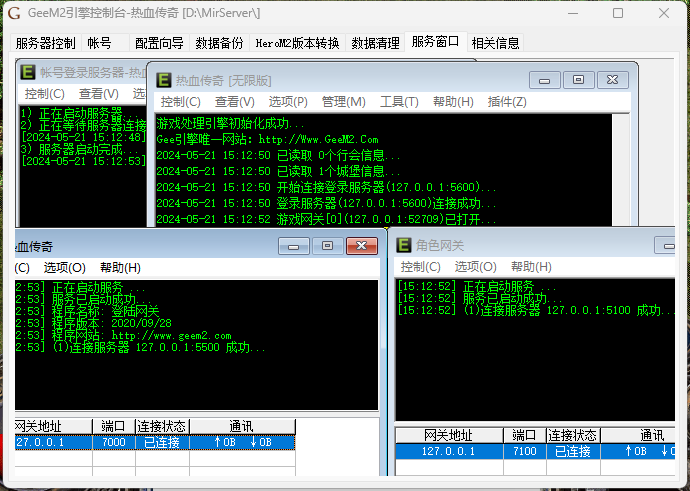Open 帮助(H) menu in 热血传奇 [无限版] window

453,102
